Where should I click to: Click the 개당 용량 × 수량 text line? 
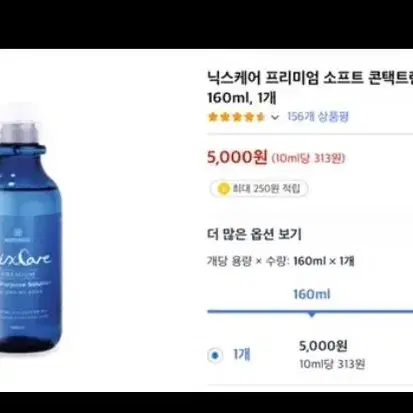click(281, 261)
